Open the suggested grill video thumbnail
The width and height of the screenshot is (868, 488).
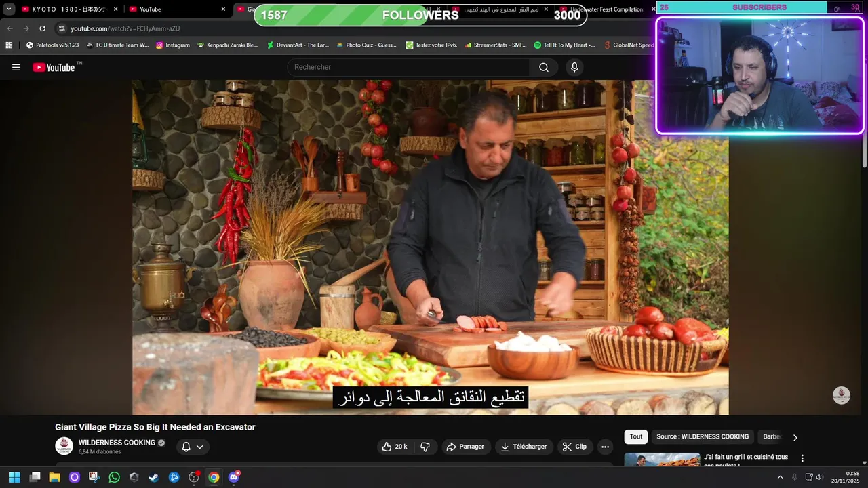pos(662,460)
